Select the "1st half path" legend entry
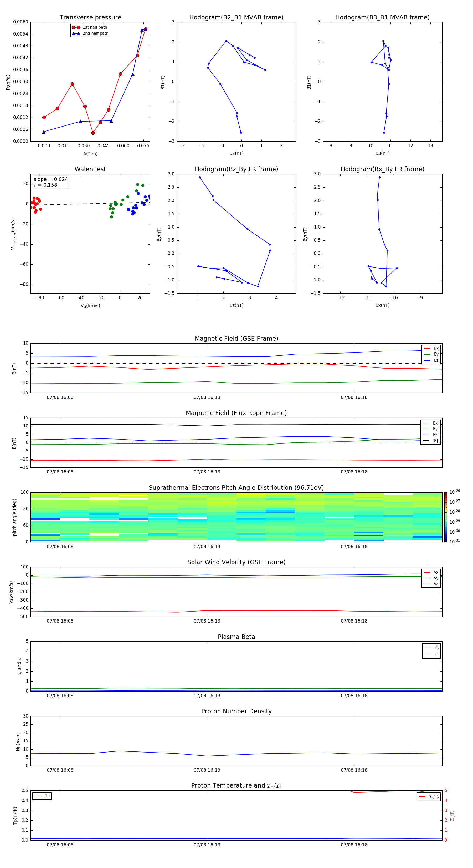Image resolution: width=473 pixels, height=868 pixels. [x=90, y=27]
